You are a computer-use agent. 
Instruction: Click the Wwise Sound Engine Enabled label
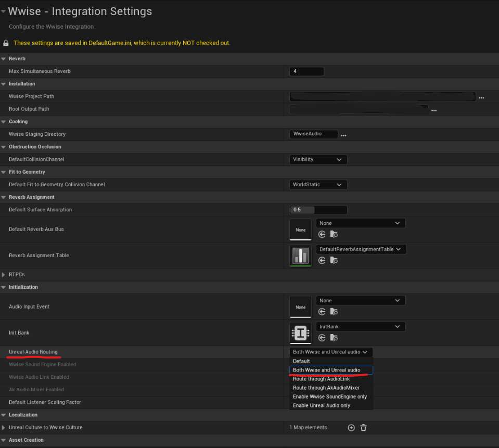(42, 365)
